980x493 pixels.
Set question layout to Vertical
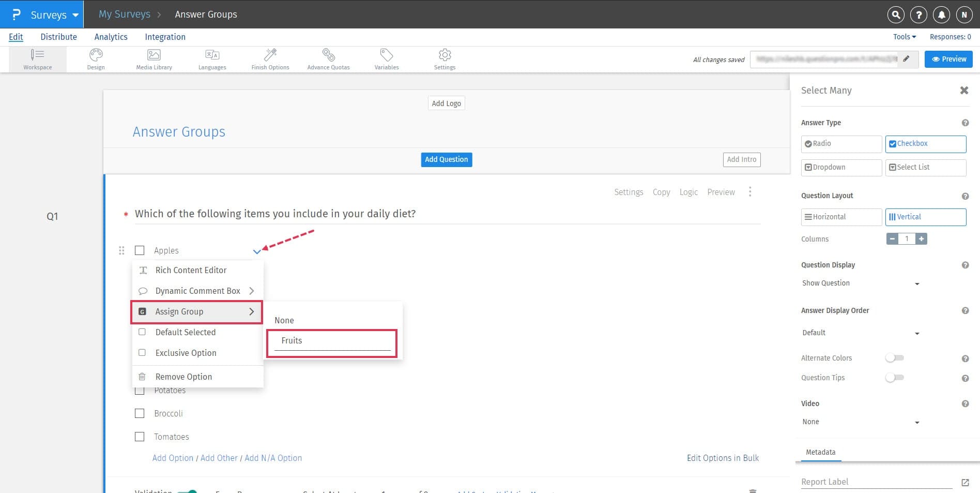click(x=926, y=217)
